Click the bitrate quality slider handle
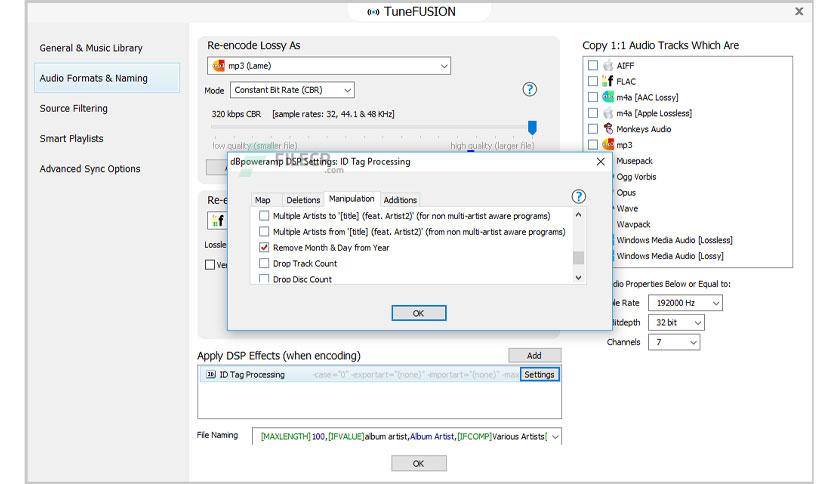The image size is (836, 484). pos(532,127)
